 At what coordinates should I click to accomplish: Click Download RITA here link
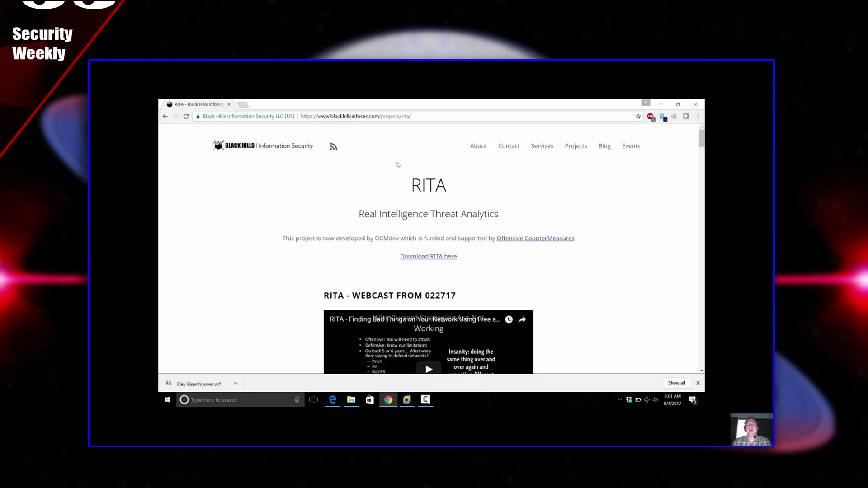428,256
